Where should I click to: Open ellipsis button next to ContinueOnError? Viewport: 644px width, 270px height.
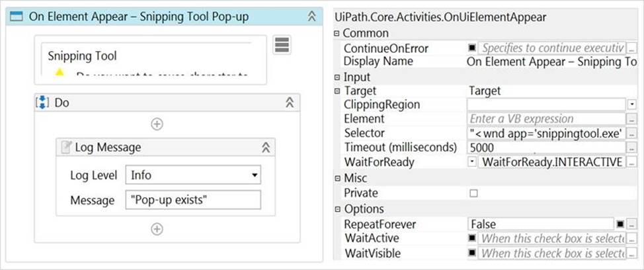[x=631, y=48]
